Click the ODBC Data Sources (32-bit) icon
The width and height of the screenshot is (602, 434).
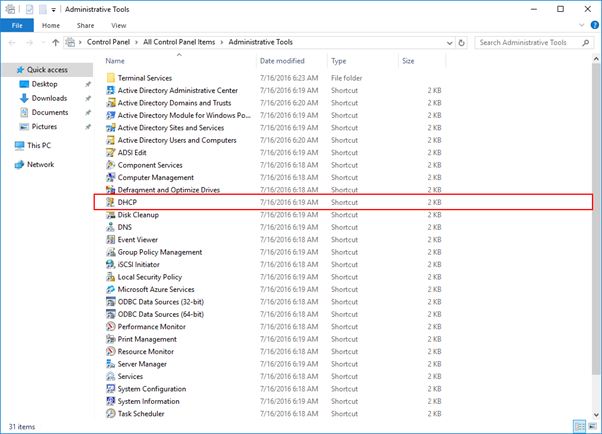coord(111,302)
